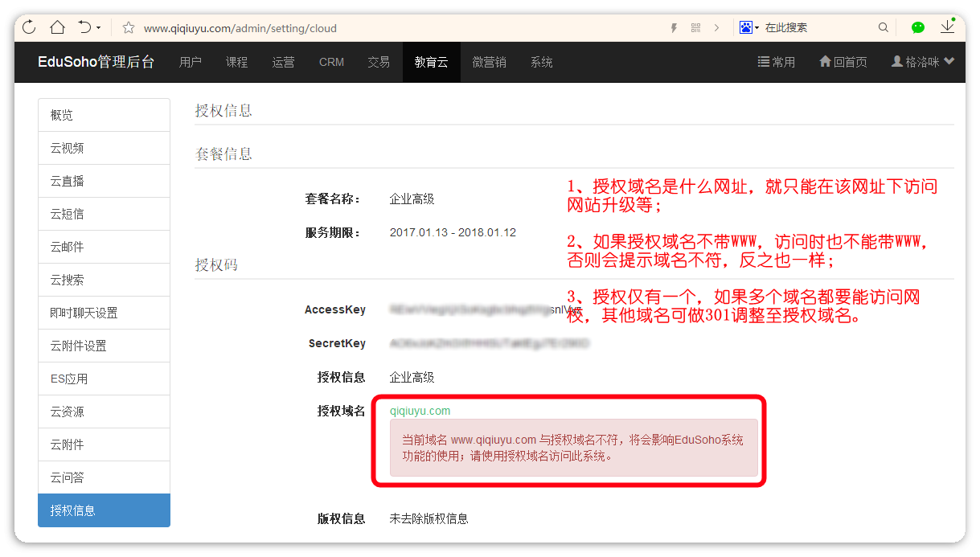Open the 格洛咪 user account dropdown
Screen dimensions: 980x557
[x=923, y=62]
